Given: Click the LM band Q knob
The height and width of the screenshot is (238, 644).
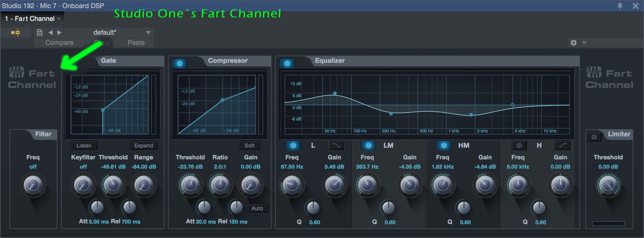Looking at the screenshot, I should coord(388,208).
